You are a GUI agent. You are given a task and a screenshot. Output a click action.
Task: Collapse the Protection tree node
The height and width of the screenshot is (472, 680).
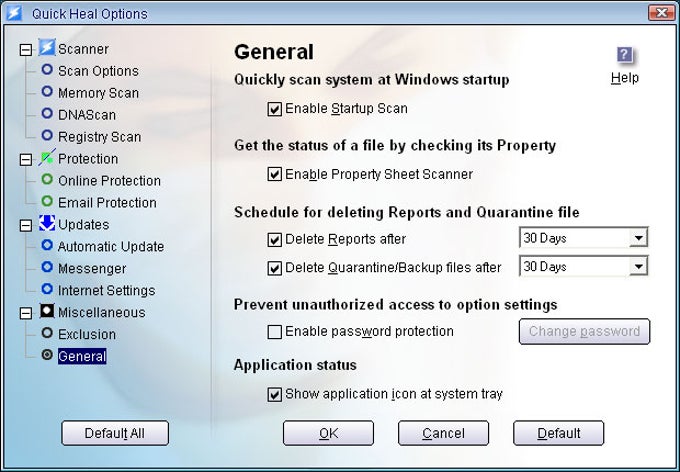[26, 160]
